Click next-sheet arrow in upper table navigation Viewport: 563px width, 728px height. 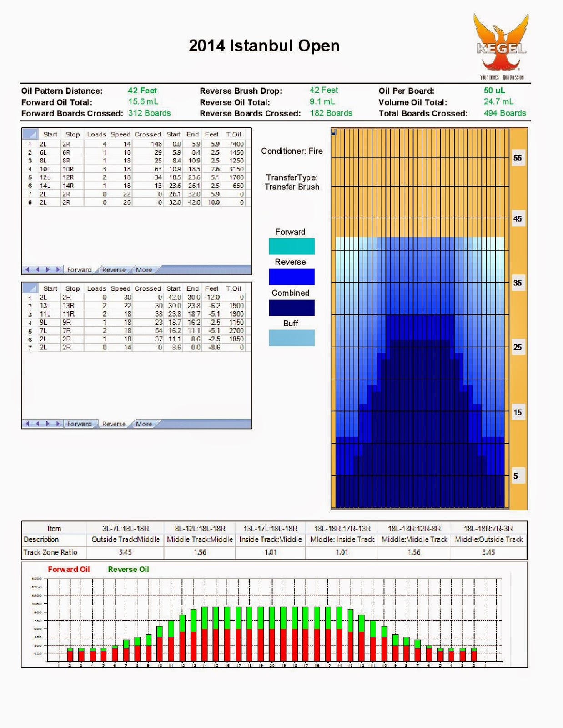[48, 270]
